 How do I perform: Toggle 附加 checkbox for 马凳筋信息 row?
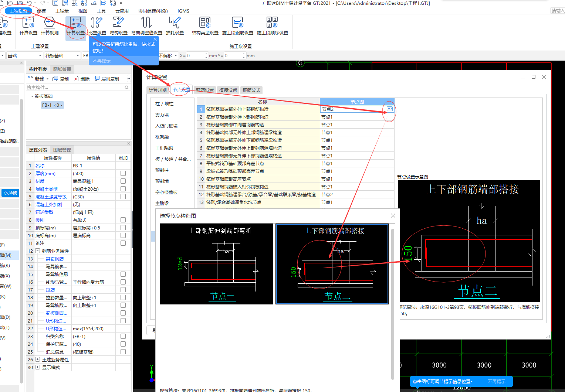click(x=123, y=274)
